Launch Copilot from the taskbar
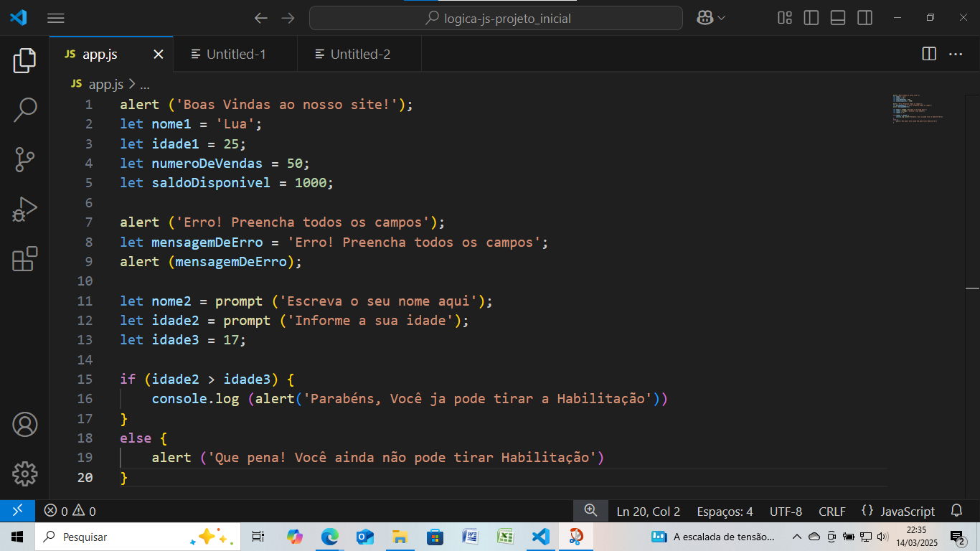The width and height of the screenshot is (980, 551). [295, 537]
